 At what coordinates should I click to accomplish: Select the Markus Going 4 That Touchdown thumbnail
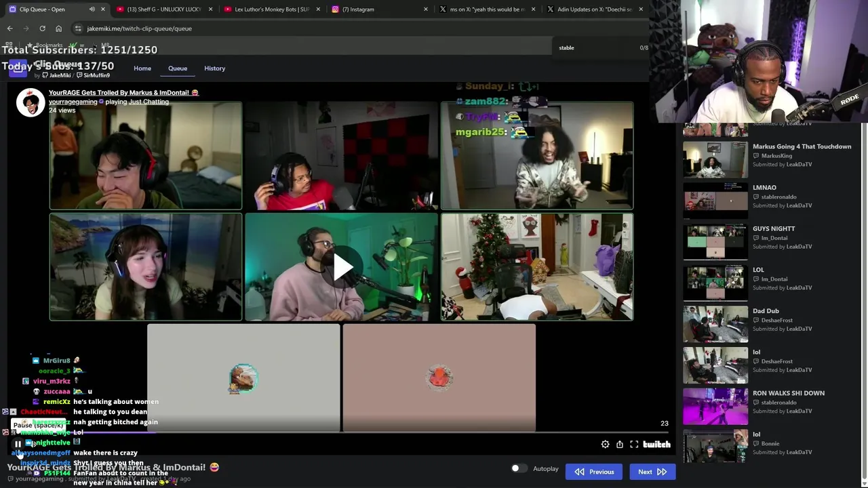point(715,159)
